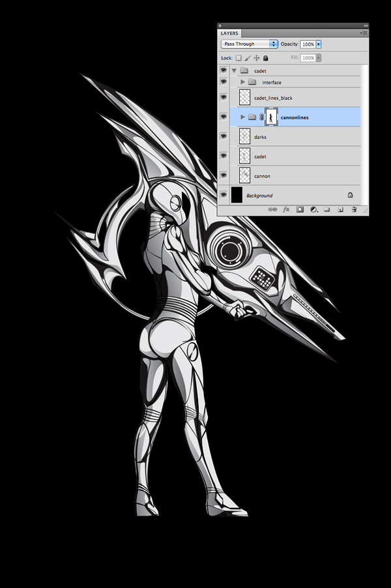
Task: Add a layer mask with the mask icon
Action: [x=300, y=209]
